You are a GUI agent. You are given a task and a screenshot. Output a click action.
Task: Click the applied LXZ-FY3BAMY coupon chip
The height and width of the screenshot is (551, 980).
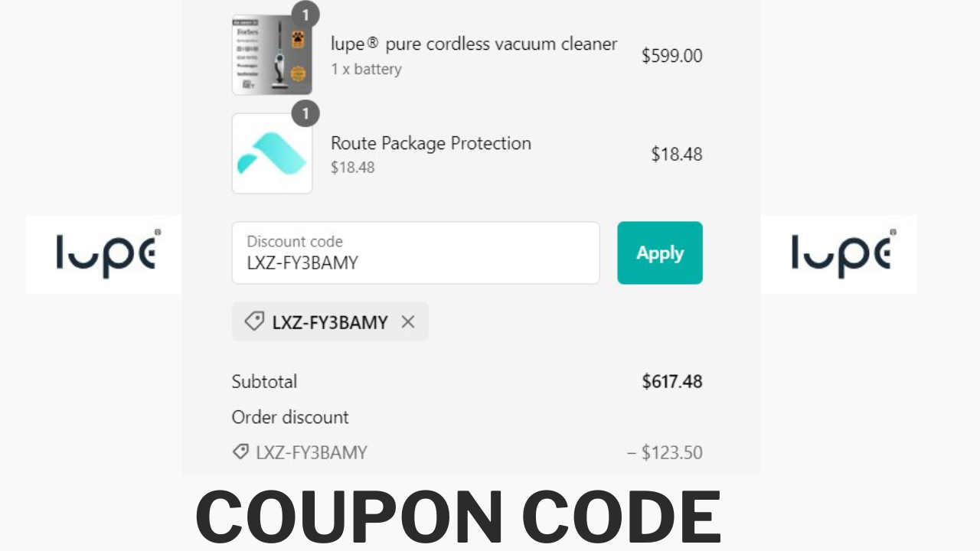[329, 321]
